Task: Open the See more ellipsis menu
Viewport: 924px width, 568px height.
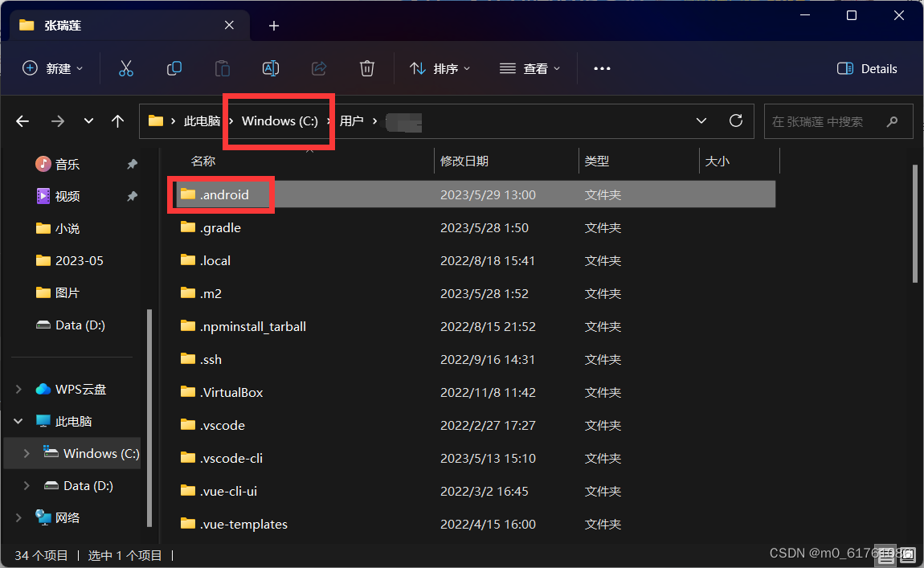Action: point(602,68)
